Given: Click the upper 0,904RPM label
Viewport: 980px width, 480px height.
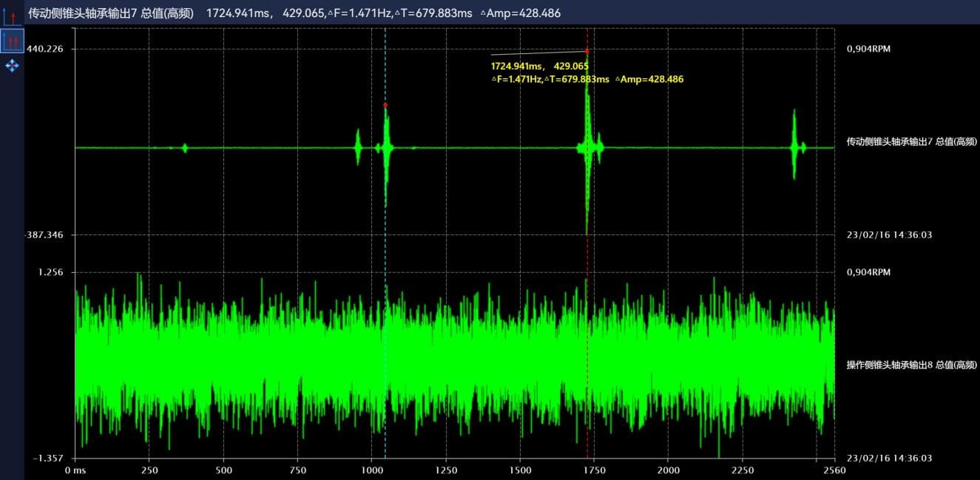Looking at the screenshot, I should coord(868,49).
